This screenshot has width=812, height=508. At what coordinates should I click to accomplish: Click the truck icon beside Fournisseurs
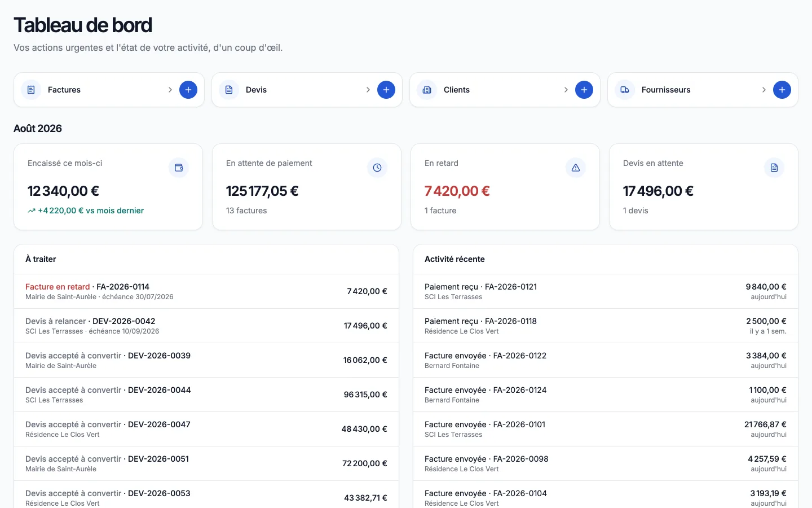pyautogui.click(x=625, y=90)
